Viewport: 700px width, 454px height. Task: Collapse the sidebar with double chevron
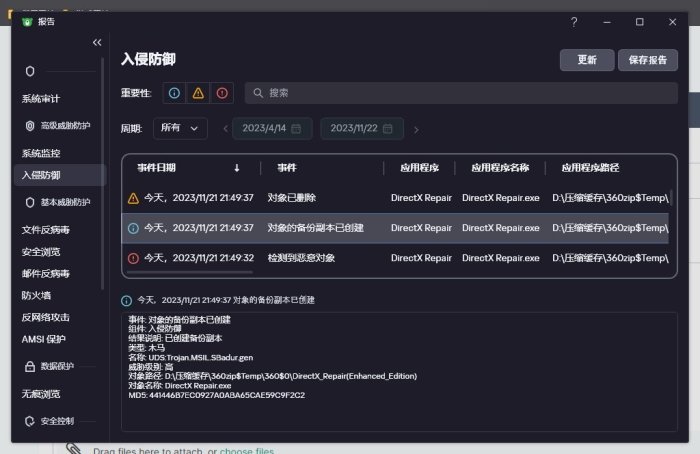click(97, 42)
